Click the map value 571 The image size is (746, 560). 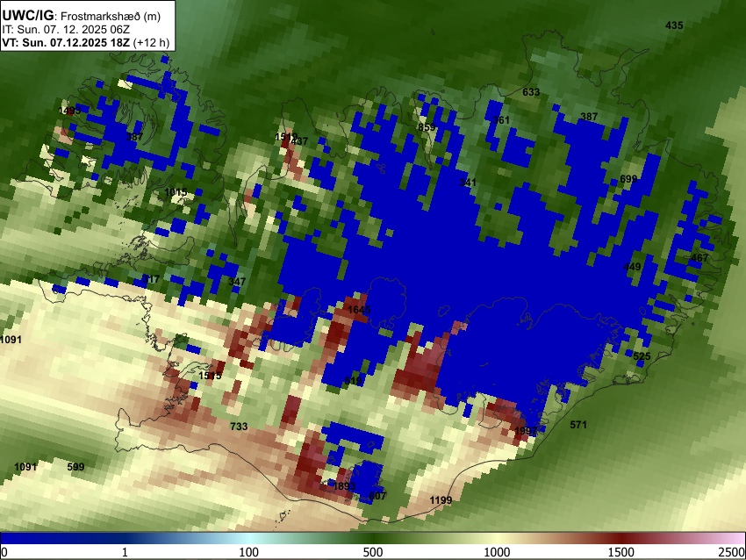[x=578, y=425]
